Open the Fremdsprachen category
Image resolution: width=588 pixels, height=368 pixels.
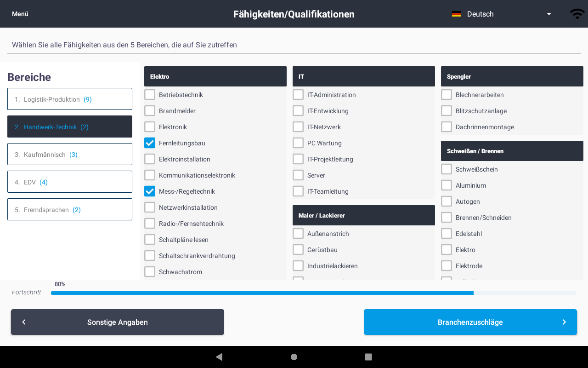[x=70, y=209]
